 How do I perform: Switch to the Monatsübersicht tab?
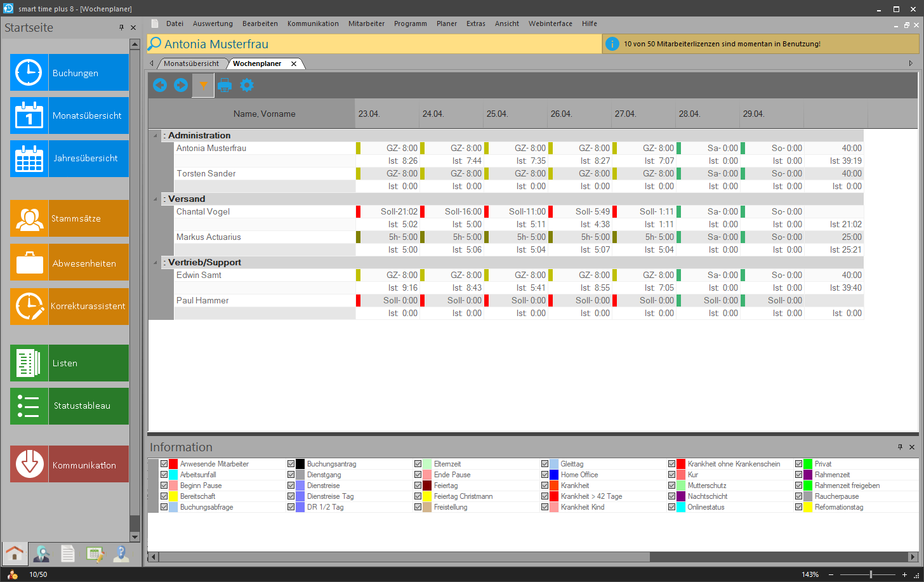191,63
